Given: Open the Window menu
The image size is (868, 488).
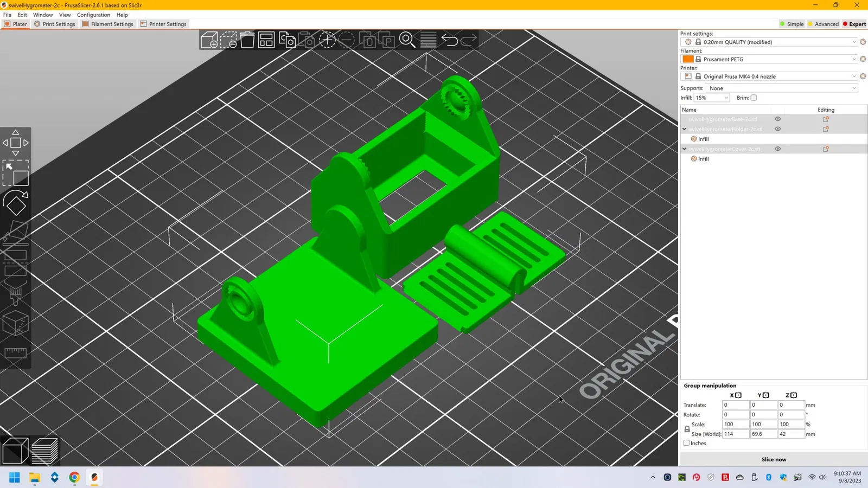Looking at the screenshot, I should click(43, 15).
